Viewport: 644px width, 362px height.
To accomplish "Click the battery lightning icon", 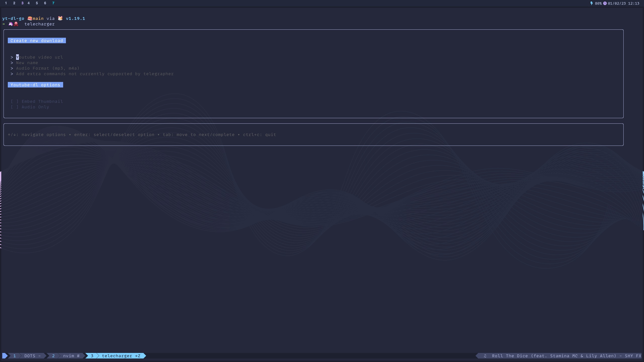I will click(591, 3).
